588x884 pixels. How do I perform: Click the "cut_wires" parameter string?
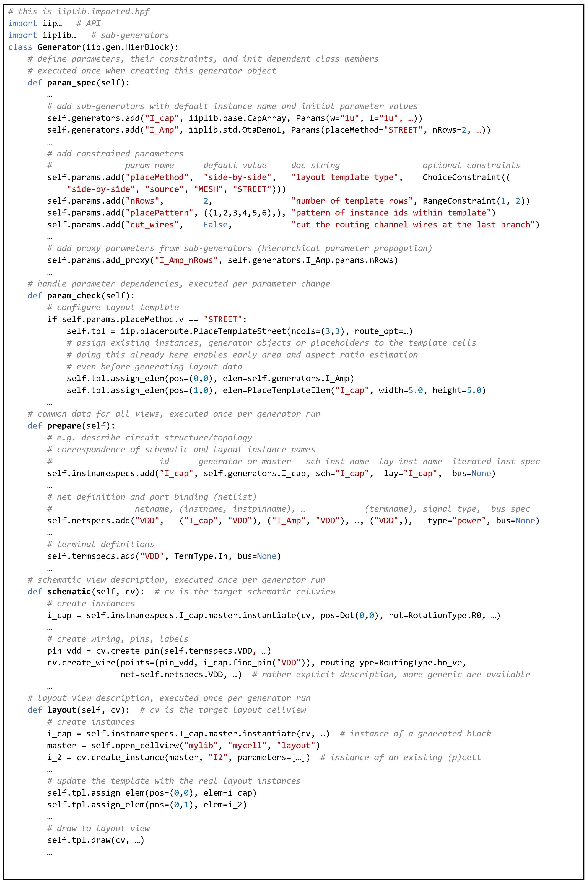(x=152, y=225)
